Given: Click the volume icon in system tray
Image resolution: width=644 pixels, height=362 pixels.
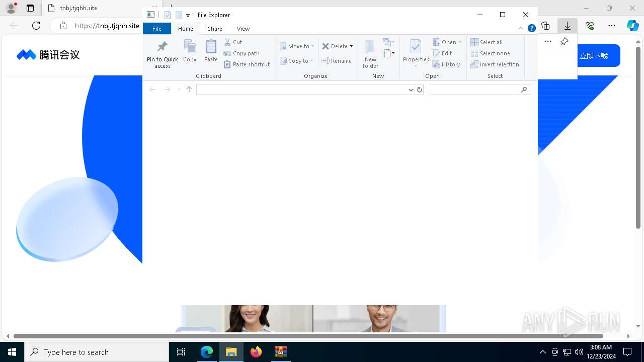Looking at the screenshot, I should tap(579, 352).
